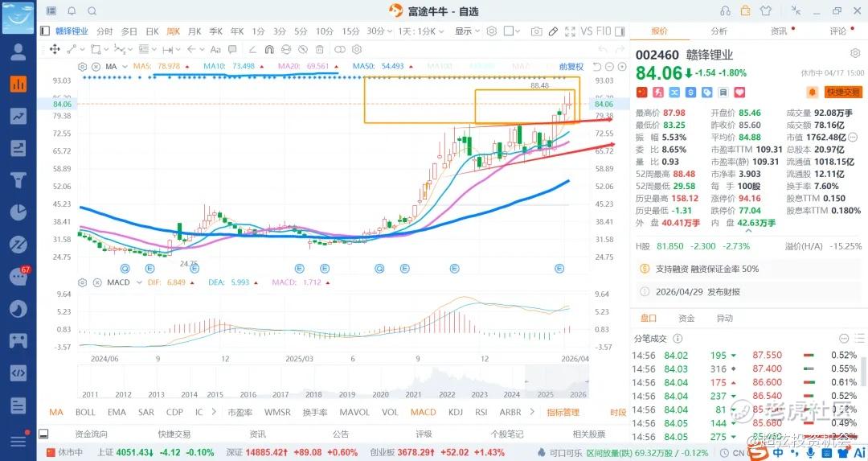The width and height of the screenshot is (868, 461).
Task: Remove the MACD indicator with X icon
Action: click(x=97, y=282)
